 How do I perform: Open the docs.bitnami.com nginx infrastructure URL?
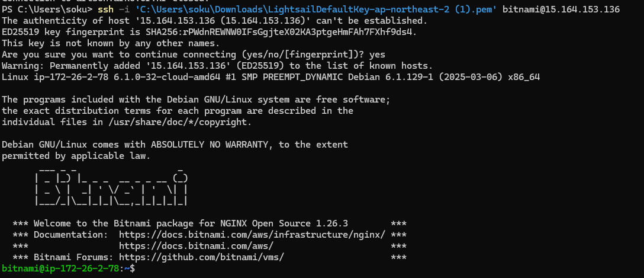pyautogui.click(x=252, y=235)
